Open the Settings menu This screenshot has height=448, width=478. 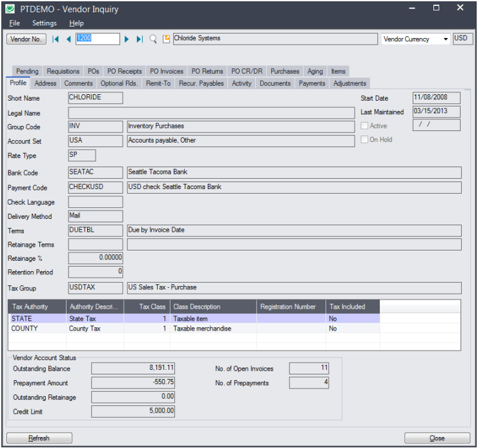tap(45, 23)
